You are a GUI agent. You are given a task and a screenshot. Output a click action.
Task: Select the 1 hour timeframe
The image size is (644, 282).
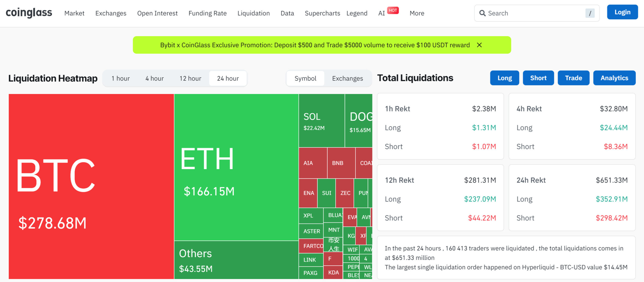coord(120,78)
